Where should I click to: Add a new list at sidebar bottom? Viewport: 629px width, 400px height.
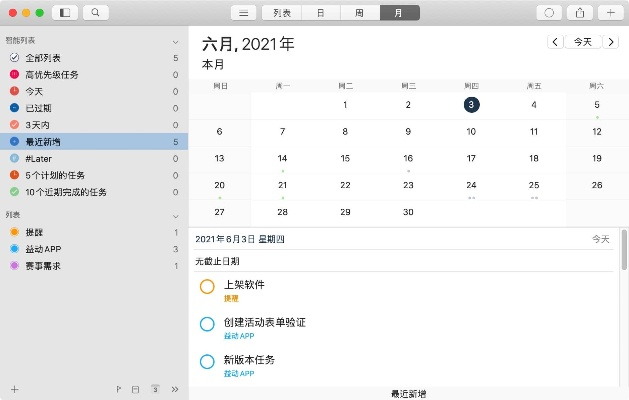click(14, 388)
